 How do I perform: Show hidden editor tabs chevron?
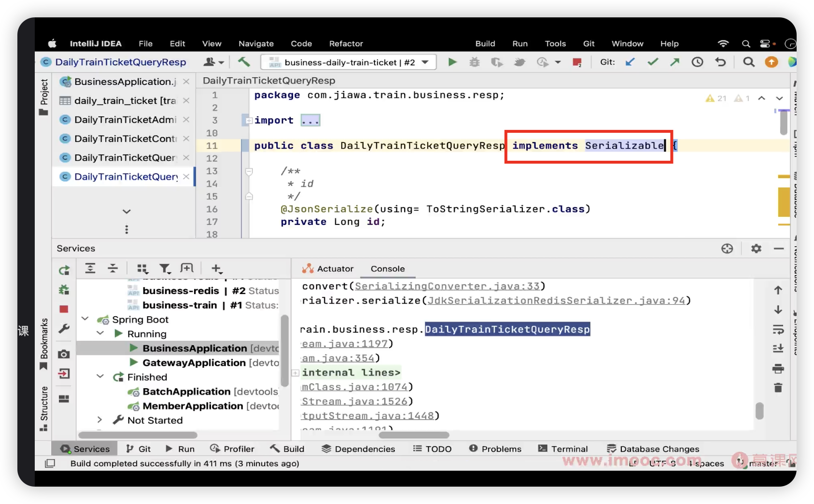pyautogui.click(x=126, y=211)
